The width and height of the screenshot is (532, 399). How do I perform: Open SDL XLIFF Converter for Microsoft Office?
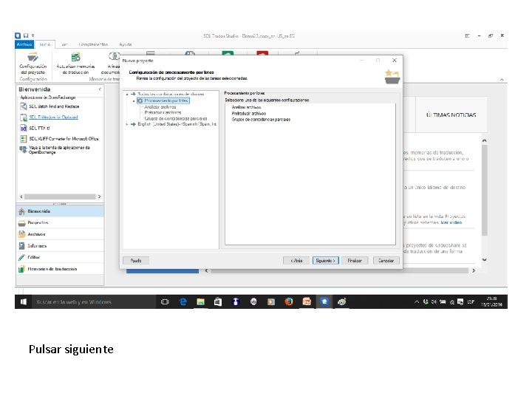click(59, 139)
